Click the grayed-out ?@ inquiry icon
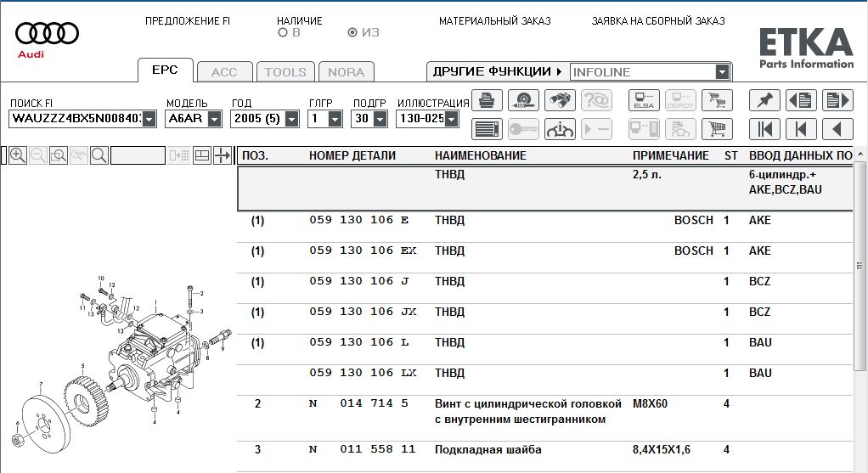 point(597,100)
